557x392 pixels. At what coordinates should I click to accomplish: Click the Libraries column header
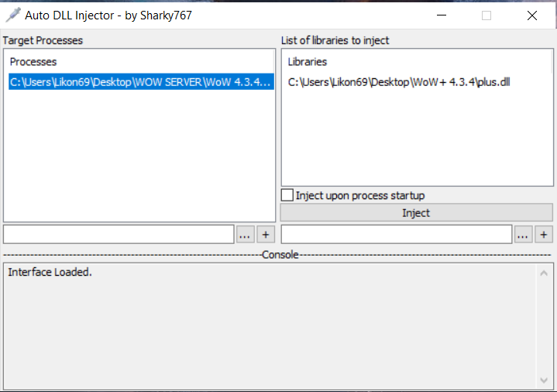(x=308, y=62)
